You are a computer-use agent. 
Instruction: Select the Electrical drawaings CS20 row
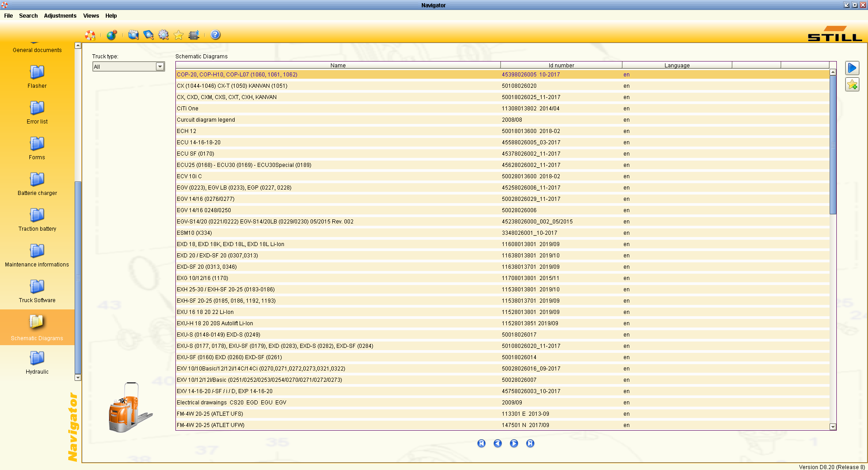[x=503, y=403]
